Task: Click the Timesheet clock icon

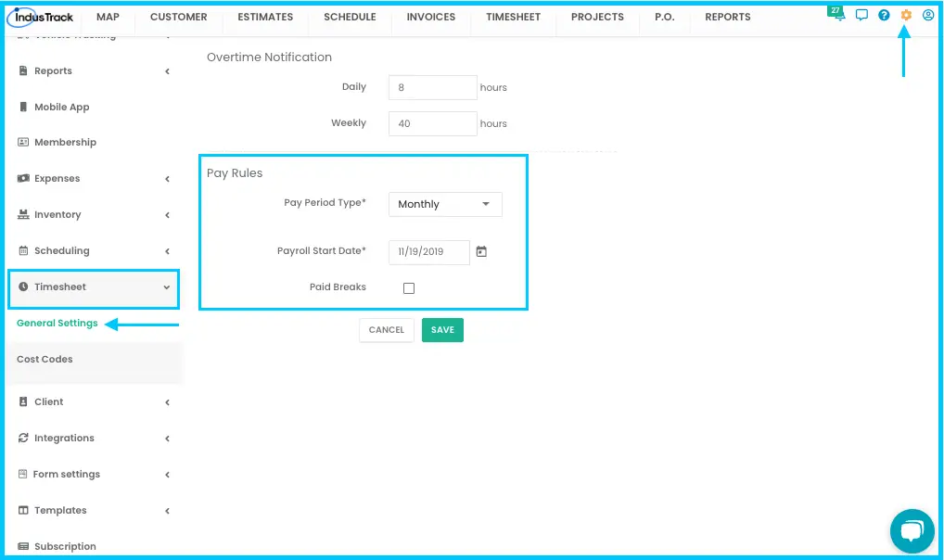Action: pos(23,286)
